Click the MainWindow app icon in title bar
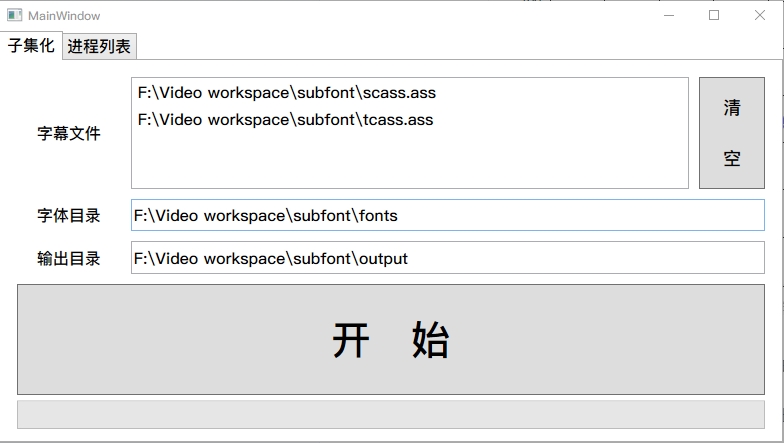Screen dimensions: 784x443 coord(14,16)
